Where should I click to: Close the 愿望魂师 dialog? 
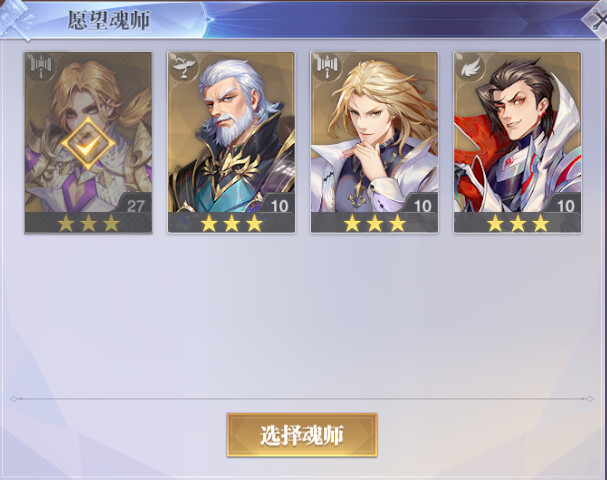click(x=597, y=20)
